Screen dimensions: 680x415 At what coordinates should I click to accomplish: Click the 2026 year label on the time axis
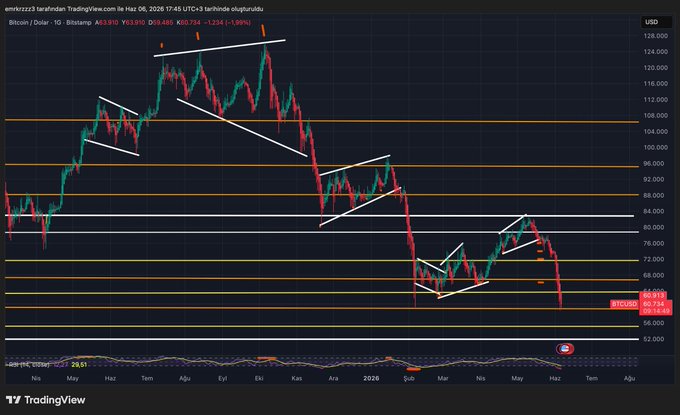[x=371, y=379]
